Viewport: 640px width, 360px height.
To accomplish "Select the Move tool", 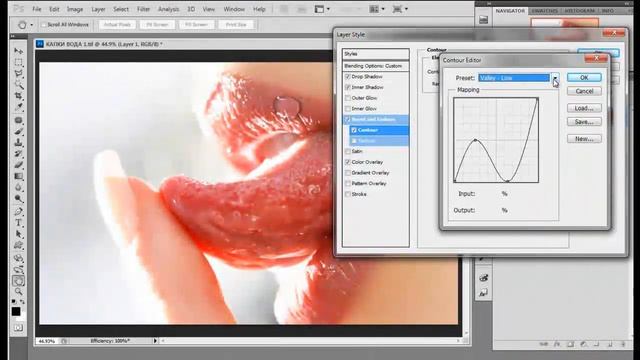I will tap(18, 51).
